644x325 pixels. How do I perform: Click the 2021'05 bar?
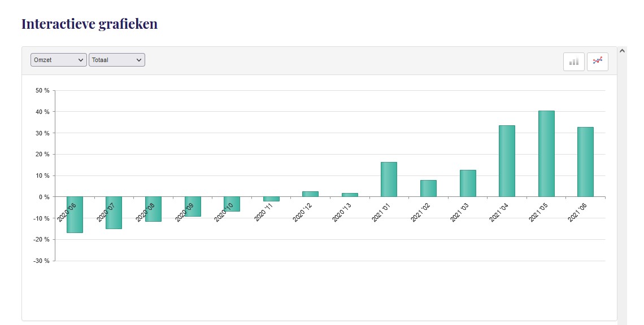pos(546,153)
